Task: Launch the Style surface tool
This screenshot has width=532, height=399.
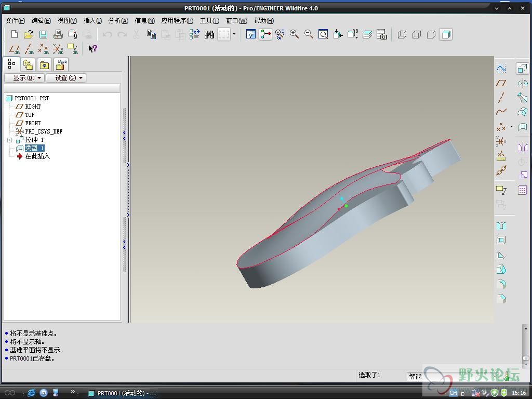Action: tap(523, 127)
